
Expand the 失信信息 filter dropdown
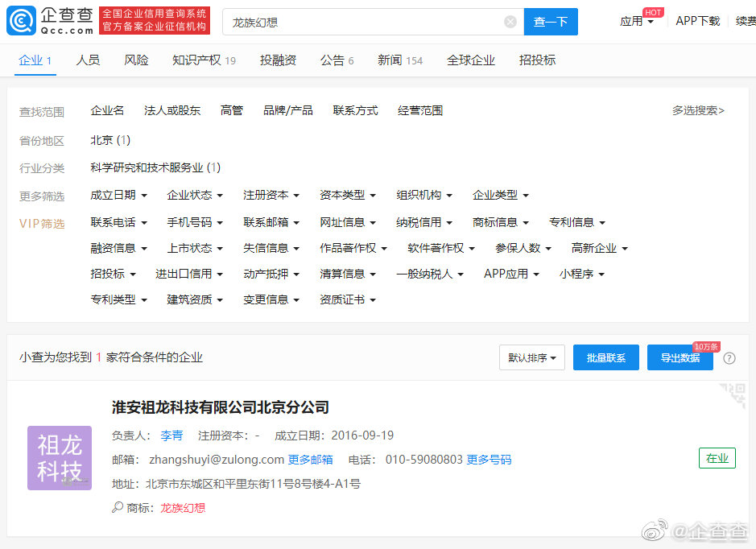tap(271, 248)
